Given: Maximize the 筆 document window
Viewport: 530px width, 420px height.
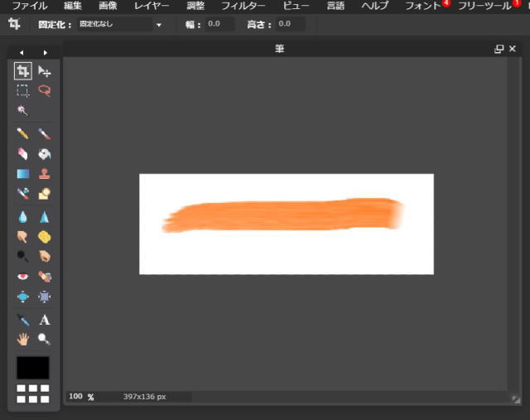Looking at the screenshot, I should click(499, 49).
